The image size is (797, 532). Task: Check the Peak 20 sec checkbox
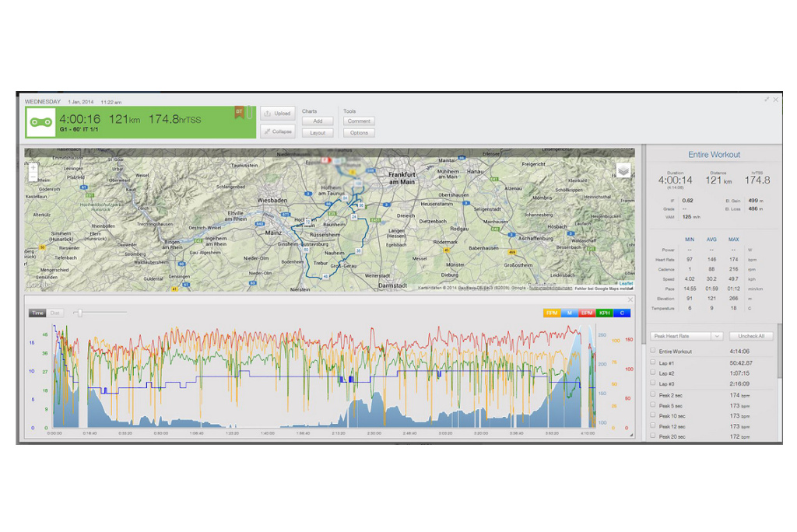pyautogui.click(x=653, y=436)
